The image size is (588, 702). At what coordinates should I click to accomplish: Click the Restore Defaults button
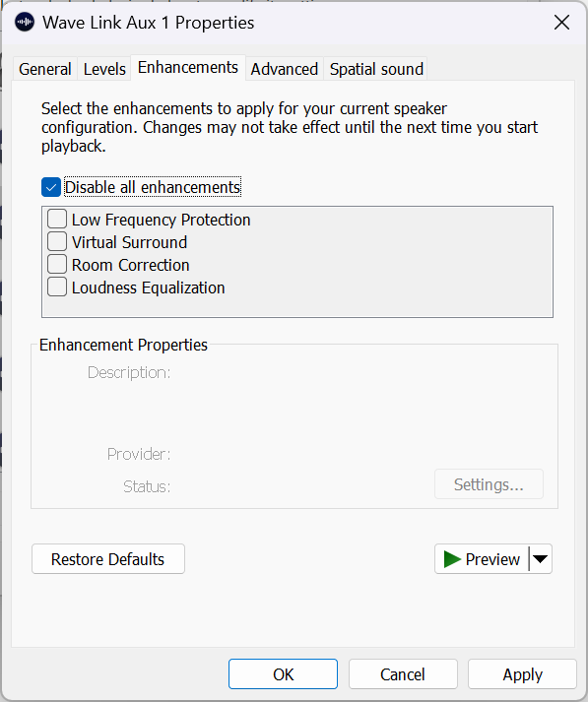pos(108,558)
